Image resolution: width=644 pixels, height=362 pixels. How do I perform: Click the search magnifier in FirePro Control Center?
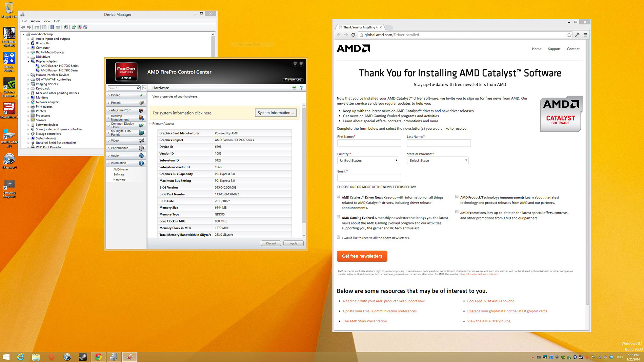(138, 88)
